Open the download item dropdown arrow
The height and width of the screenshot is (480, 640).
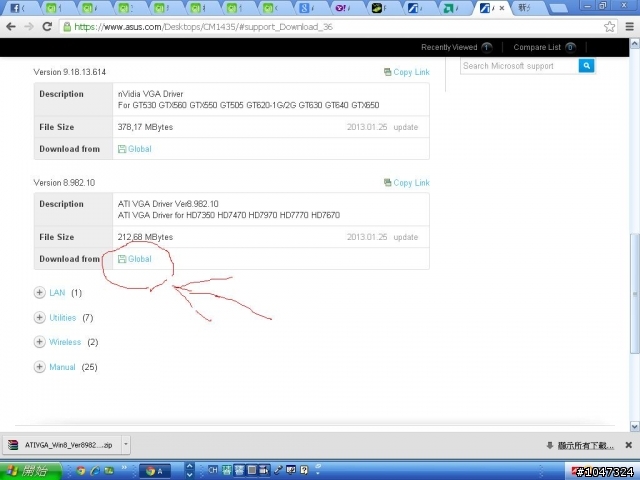[x=126, y=445]
